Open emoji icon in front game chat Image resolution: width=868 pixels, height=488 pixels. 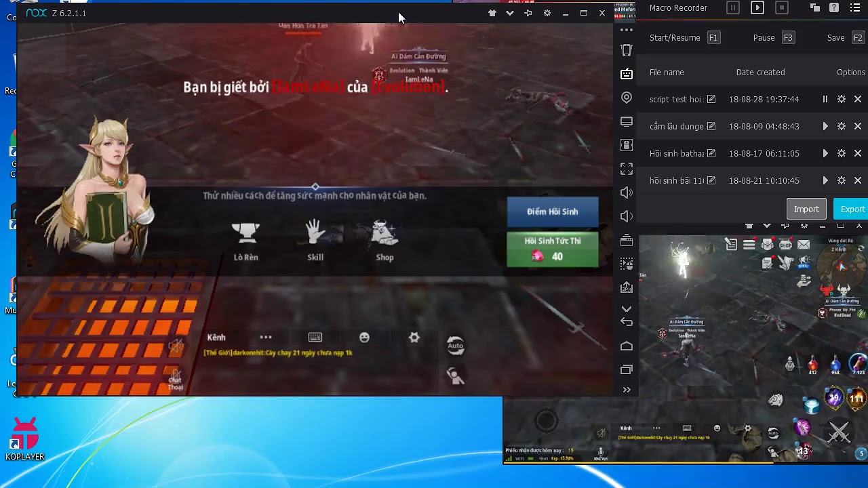click(365, 337)
